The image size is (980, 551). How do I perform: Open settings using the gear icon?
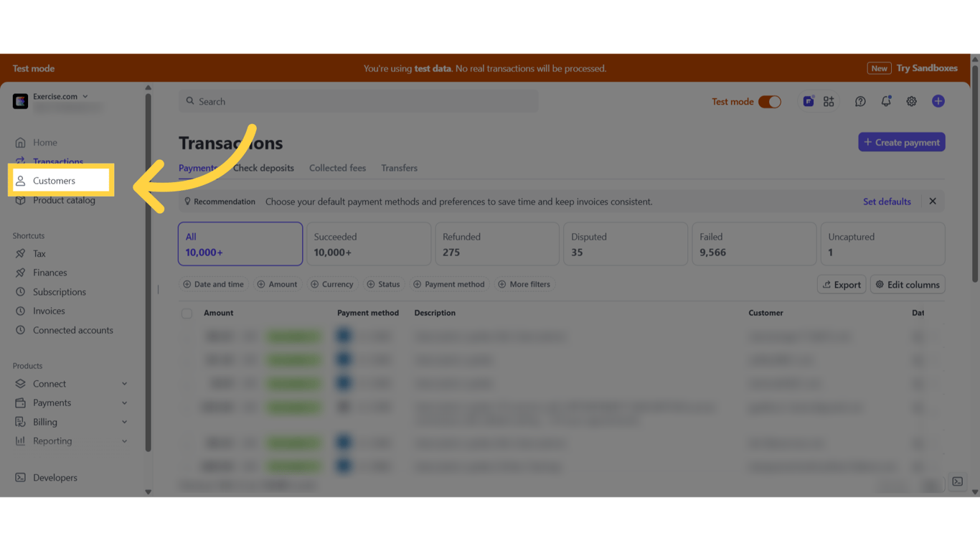pyautogui.click(x=911, y=101)
